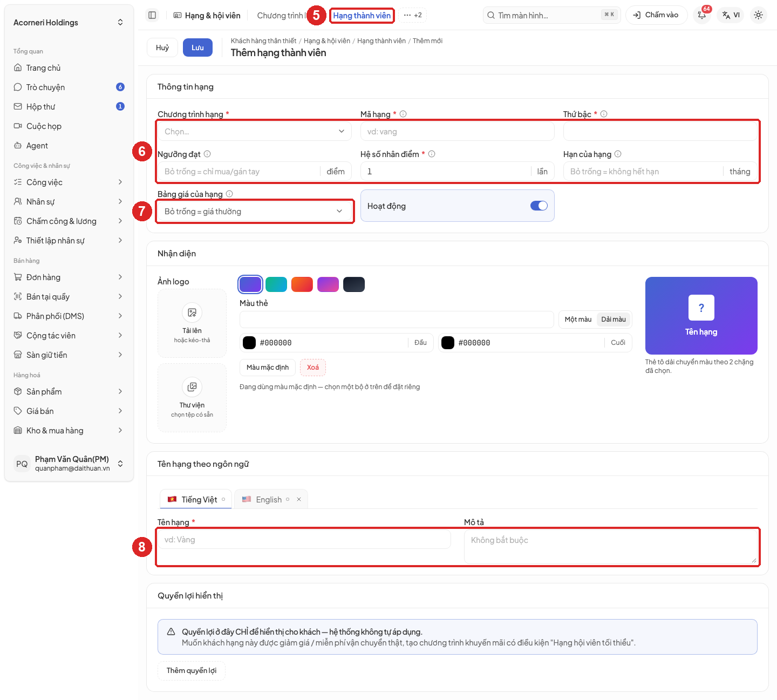Screen dimensions: 777x700
Task: Select Một màu color mode
Action: coord(578,320)
